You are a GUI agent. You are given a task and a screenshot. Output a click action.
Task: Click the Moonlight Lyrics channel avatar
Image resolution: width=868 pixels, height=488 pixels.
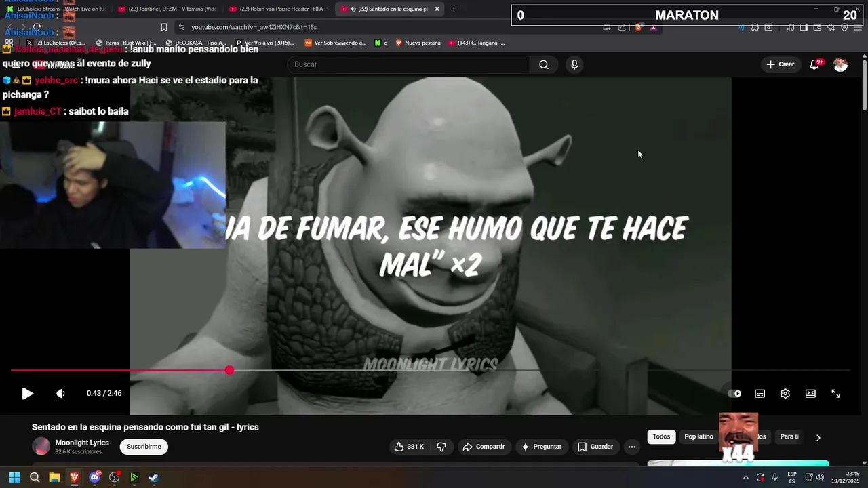[41, 447]
